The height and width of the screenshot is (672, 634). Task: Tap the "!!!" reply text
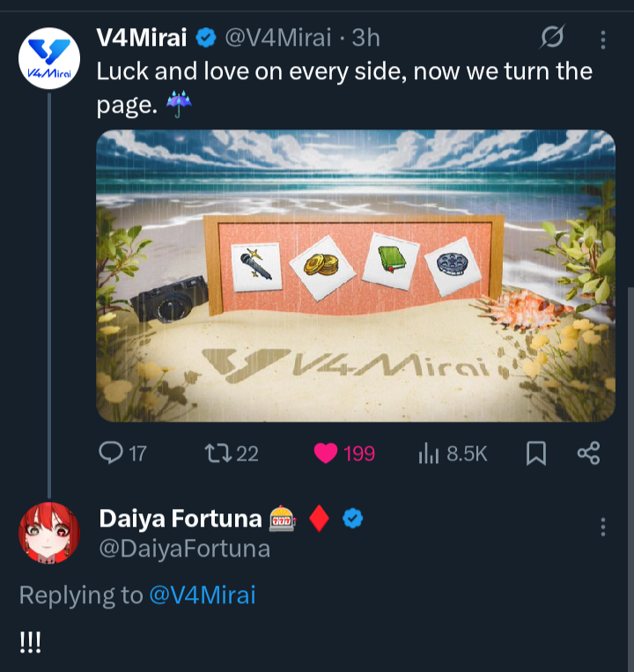30,642
